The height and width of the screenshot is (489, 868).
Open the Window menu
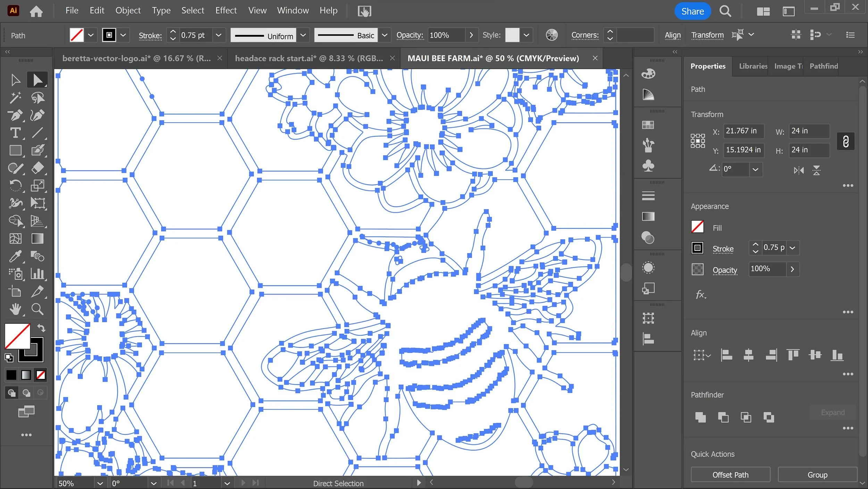(x=293, y=11)
